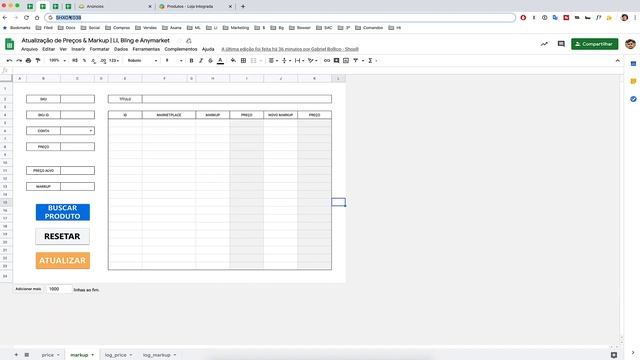This screenshot has width=640, height=360.
Task: Insert a link with the link icon
Action: pos(327,60)
